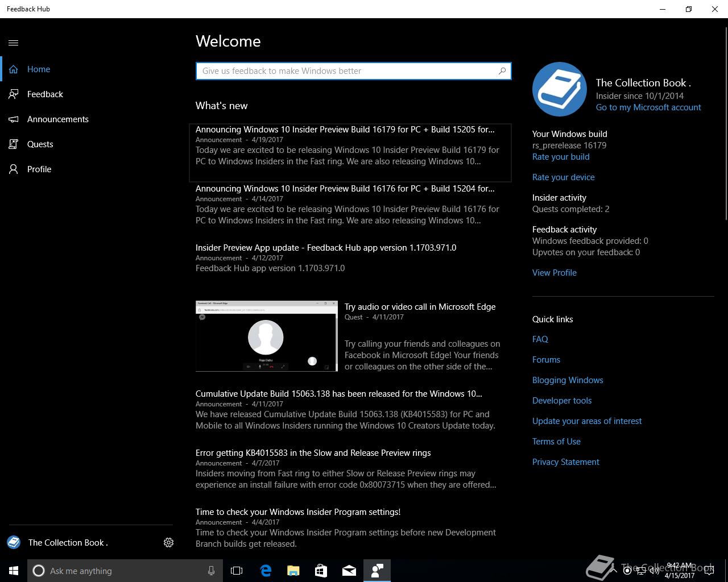Open the Profile section
The width and height of the screenshot is (728, 582).
tap(91, 169)
